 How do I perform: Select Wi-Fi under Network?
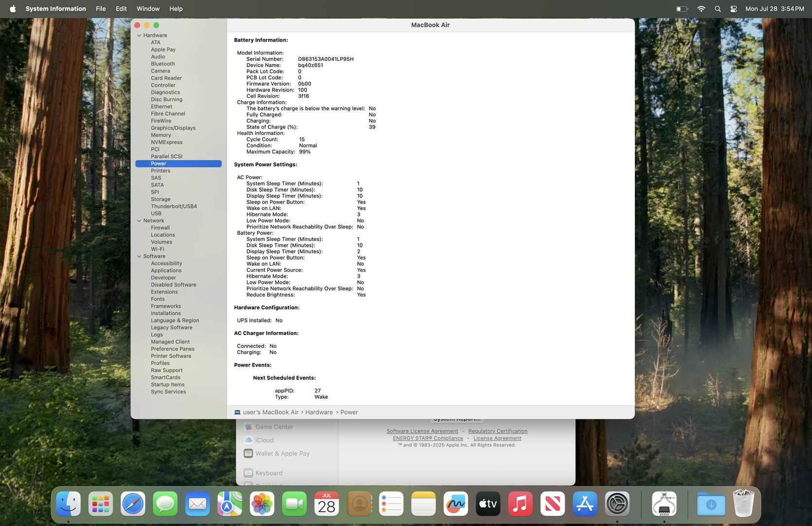coord(157,249)
